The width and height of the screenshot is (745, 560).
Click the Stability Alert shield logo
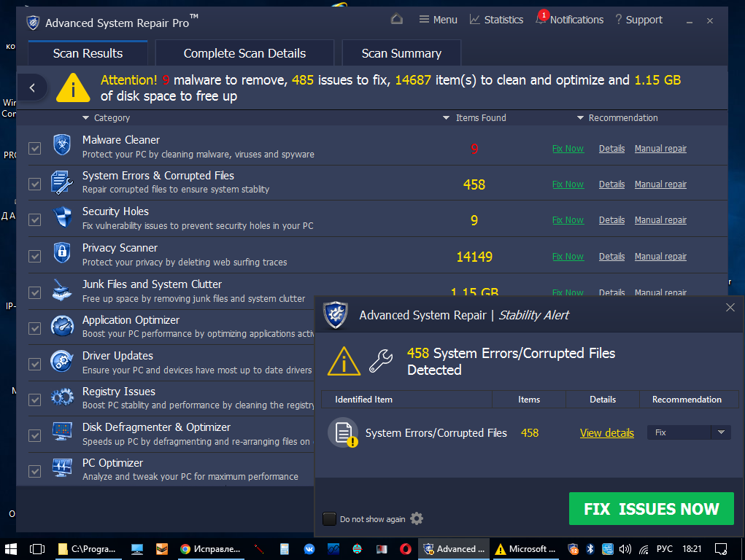[336, 314]
